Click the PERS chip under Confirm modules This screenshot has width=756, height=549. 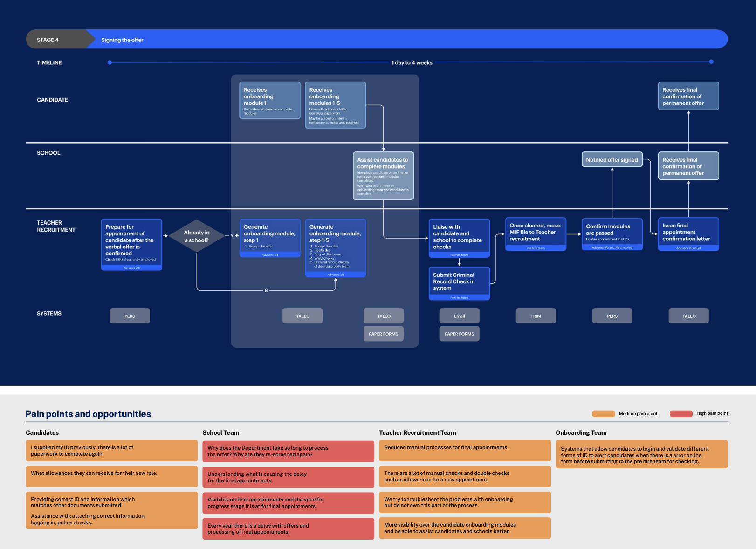pyautogui.click(x=612, y=316)
